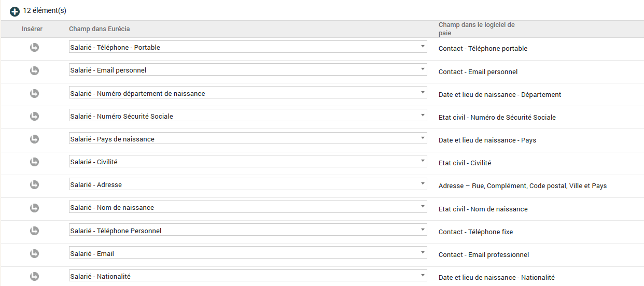Click insert icon for Nom de naissance row
The width and height of the screenshot is (644, 286).
click(34, 208)
